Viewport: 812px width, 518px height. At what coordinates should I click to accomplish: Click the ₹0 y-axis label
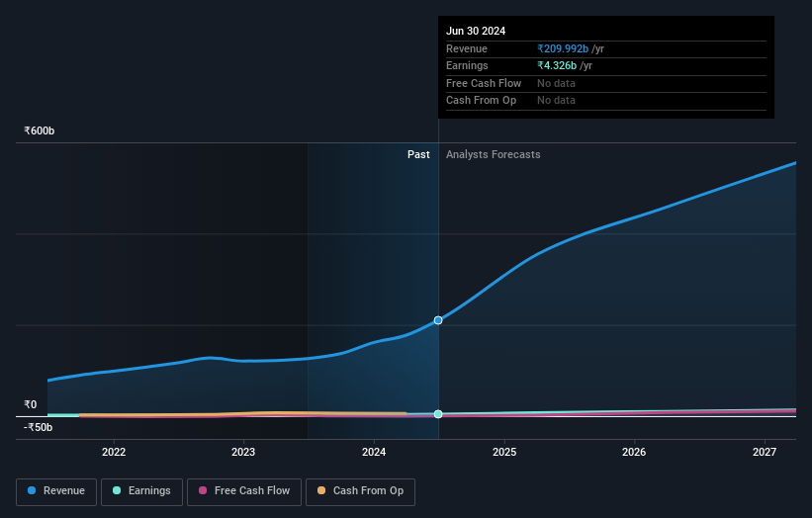[30, 404]
